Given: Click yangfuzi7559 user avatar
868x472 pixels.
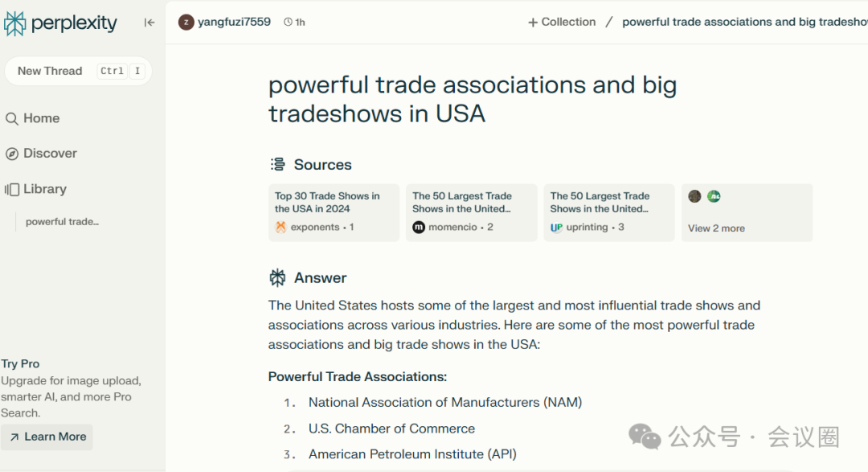Looking at the screenshot, I should [186, 23].
